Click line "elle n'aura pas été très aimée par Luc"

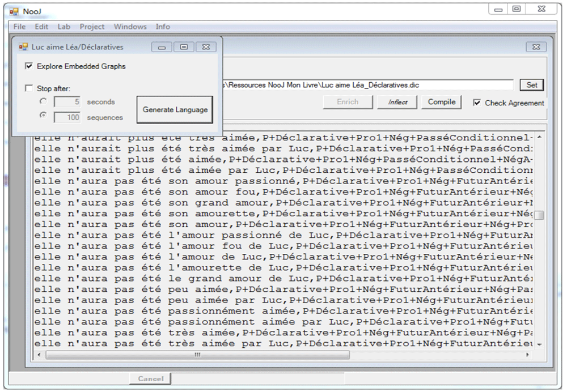click(283, 344)
